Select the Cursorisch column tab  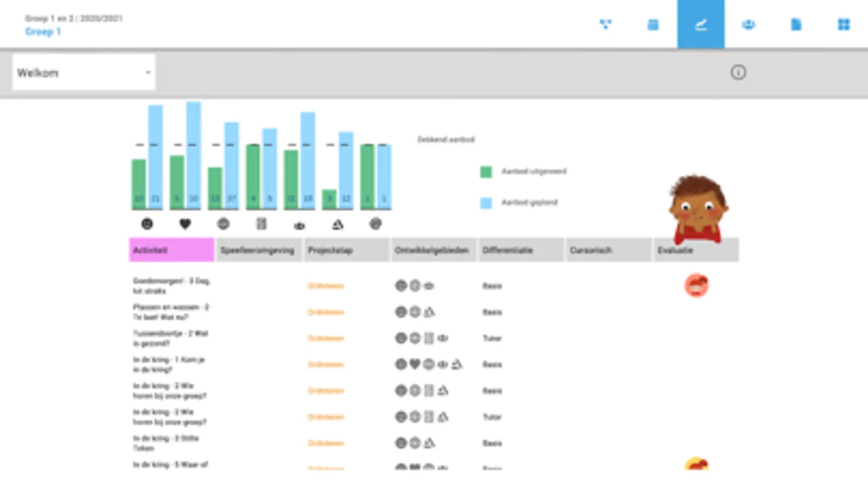[x=609, y=250]
